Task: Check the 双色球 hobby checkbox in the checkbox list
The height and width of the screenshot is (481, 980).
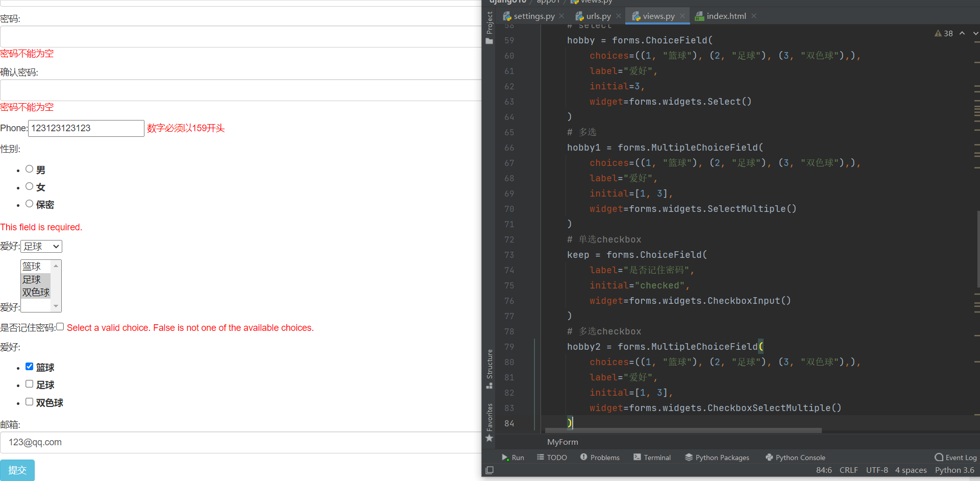Action: tap(29, 402)
